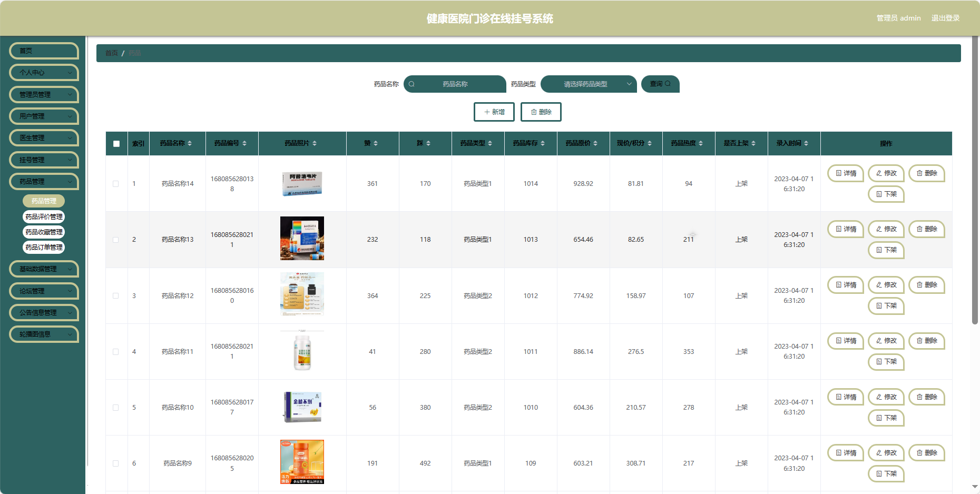Click the trash 删除 button for row 1
This screenshot has height=494, width=980.
(x=927, y=173)
